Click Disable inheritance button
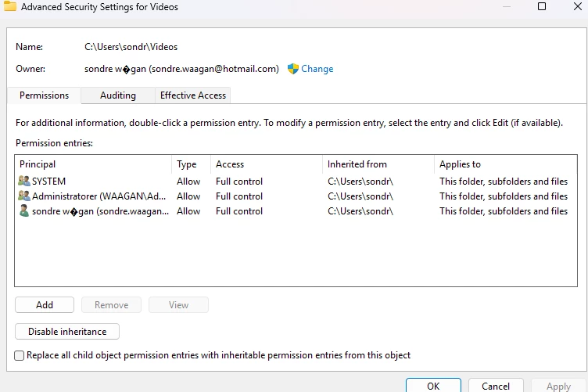 tap(67, 331)
